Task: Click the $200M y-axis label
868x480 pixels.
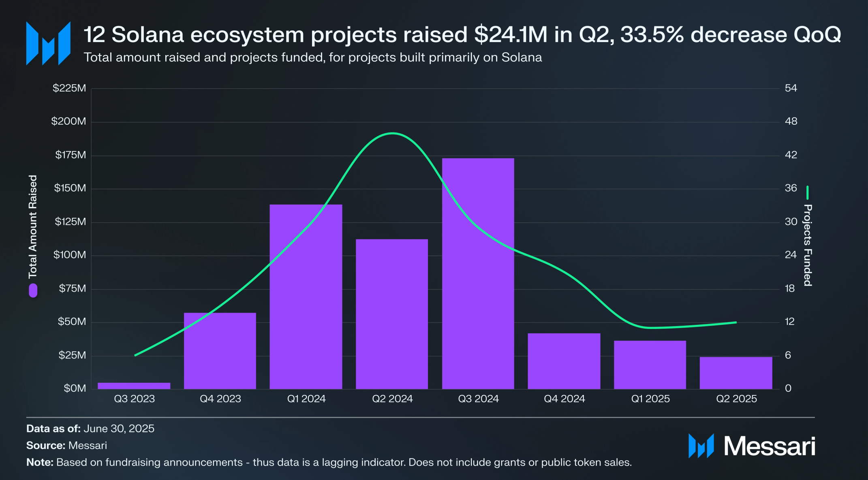Action: point(68,122)
